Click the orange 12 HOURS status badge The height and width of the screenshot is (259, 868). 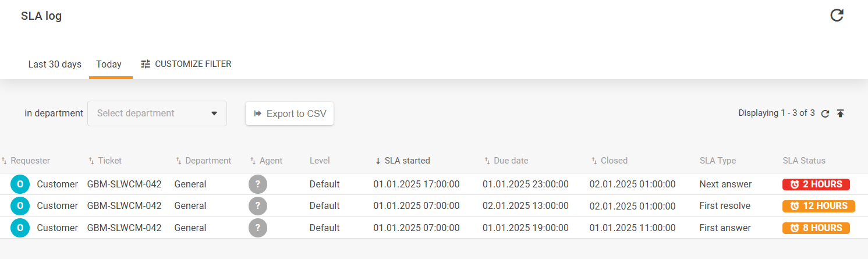[x=818, y=206]
